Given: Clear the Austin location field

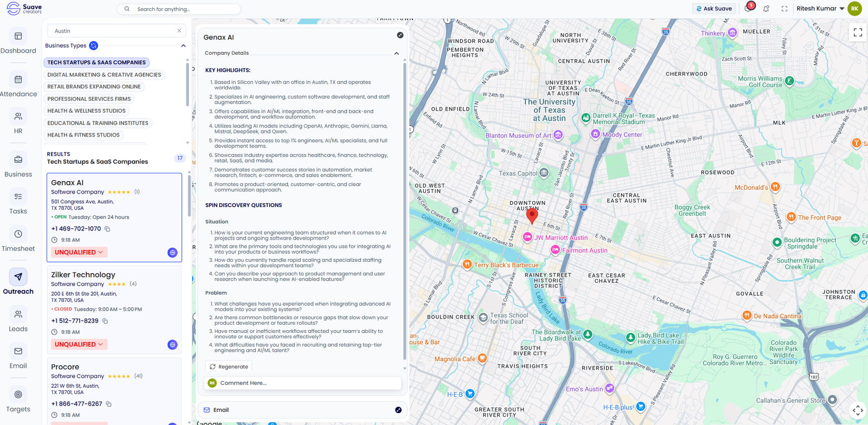Looking at the screenshot, I should (179, 31).
